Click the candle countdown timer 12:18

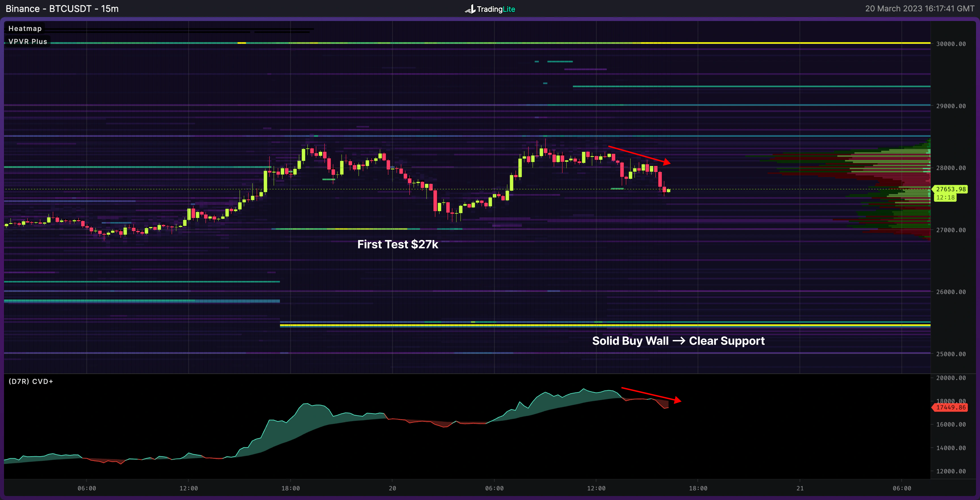945,197
